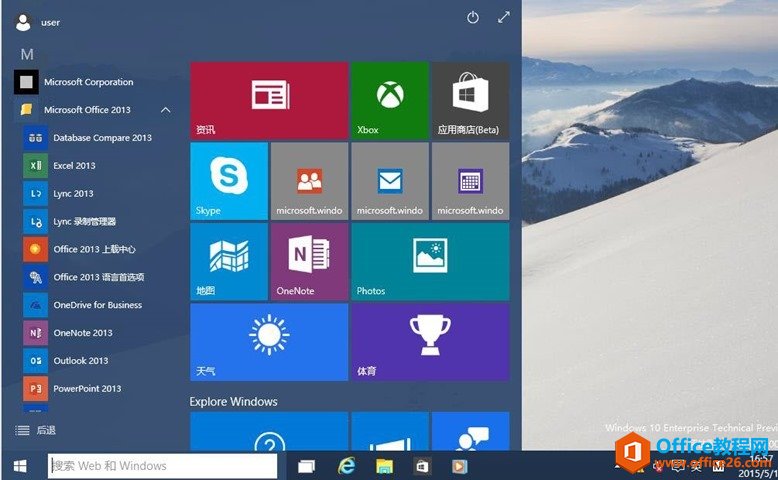The height and width of the screenshot is (480, 778).
Task: Click the 后退 back button
Action: pos(35,430)
